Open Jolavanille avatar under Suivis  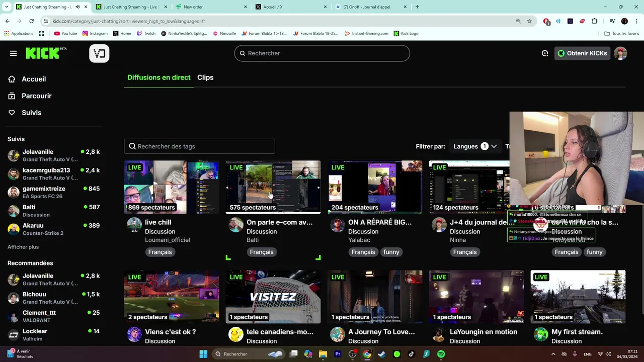14,155
